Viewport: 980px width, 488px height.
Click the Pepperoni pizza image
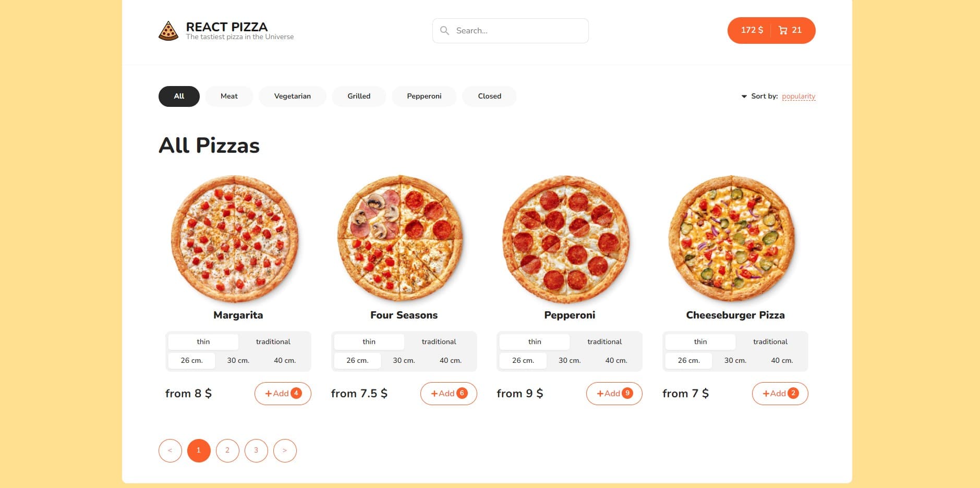pyautogui.click(x=566, y=239)
